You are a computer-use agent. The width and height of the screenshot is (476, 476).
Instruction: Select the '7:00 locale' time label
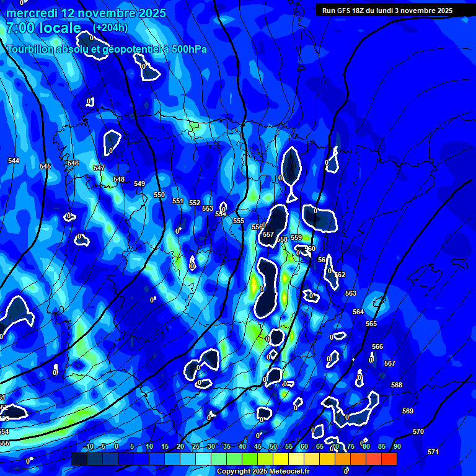click(43, 29)
